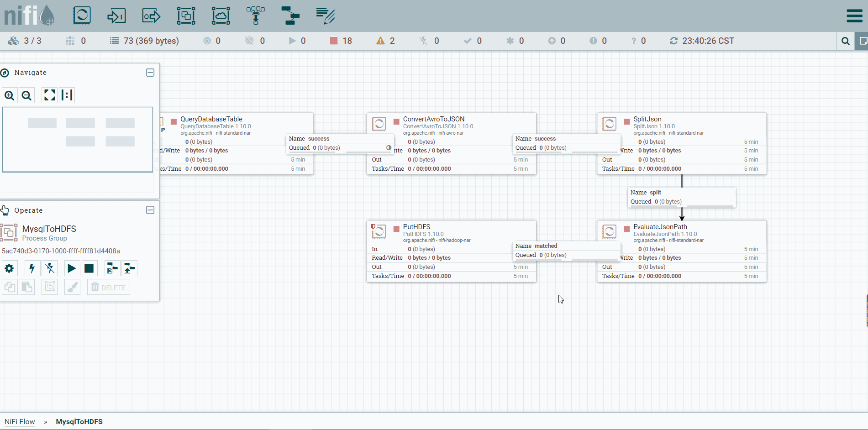Start the process group with play button
Screen dimensions: 868x430
tap(72, 268)
